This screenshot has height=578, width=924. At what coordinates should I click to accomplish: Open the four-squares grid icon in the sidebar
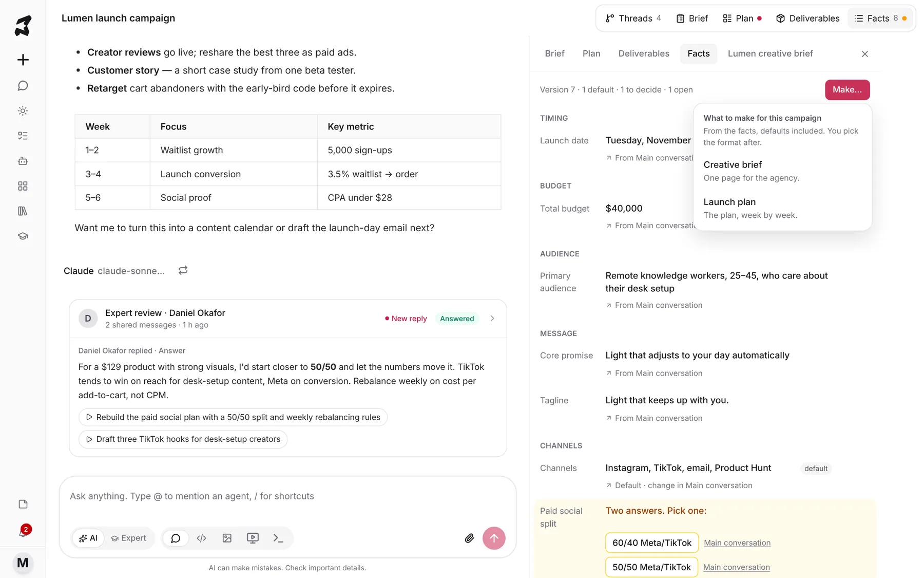point(23,186)
